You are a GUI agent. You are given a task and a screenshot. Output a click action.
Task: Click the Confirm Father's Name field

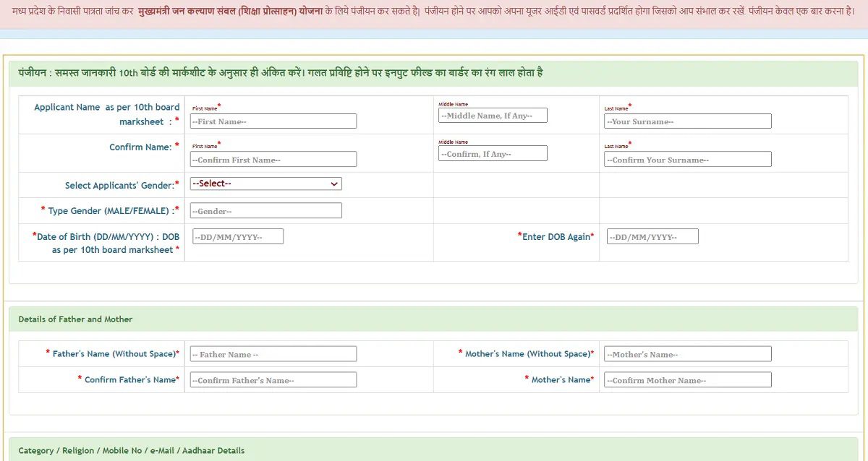(273, 380)
